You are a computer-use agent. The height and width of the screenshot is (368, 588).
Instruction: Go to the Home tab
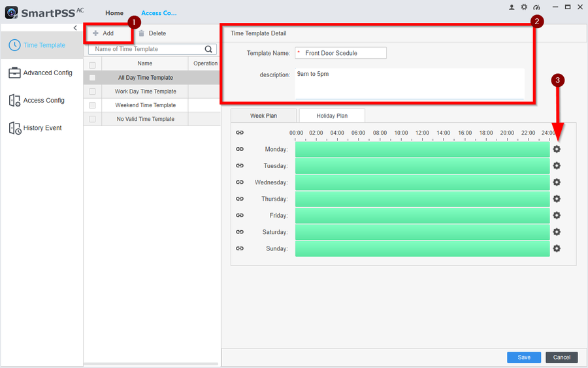114,13
